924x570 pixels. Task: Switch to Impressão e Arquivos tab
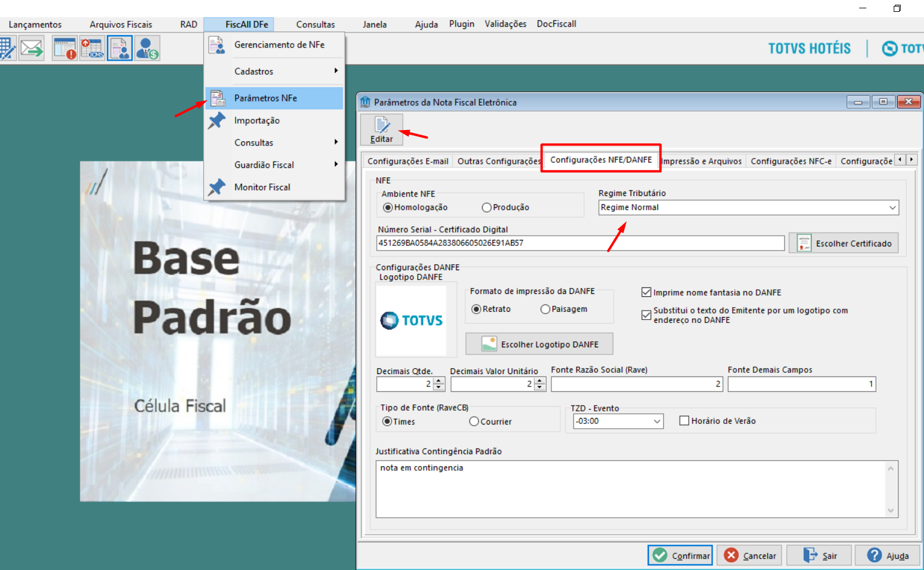pyautogui.click(x=701, y=161)
